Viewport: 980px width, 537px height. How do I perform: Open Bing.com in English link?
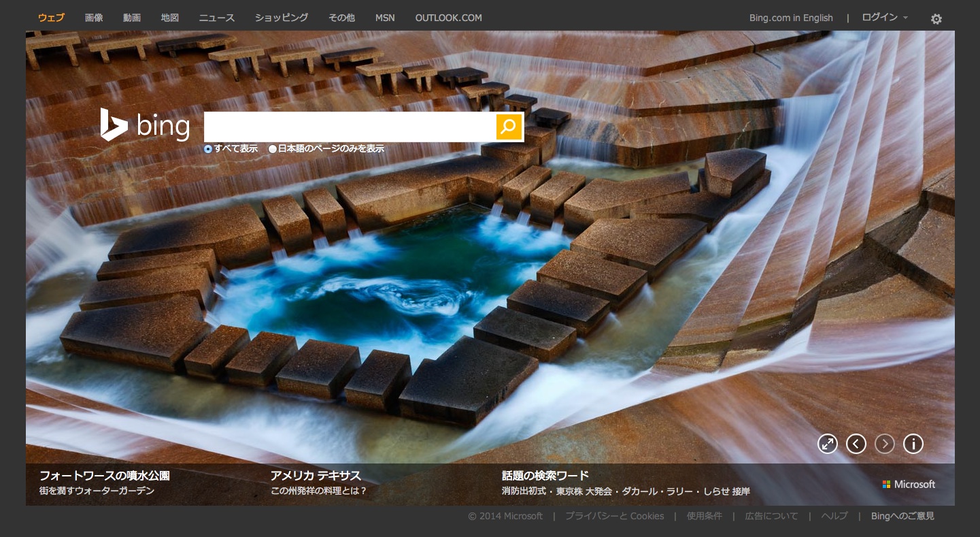pos(791,18)
